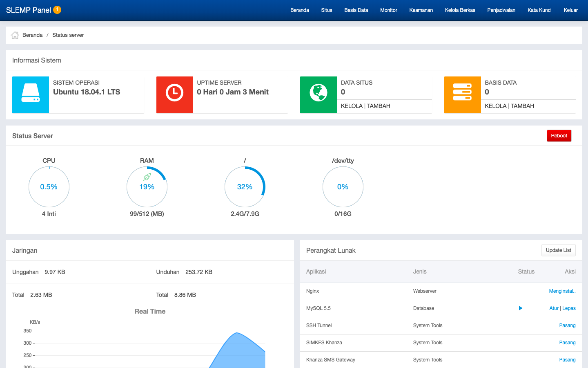Image resolution: width=588 pixels, height=368 pixels.
Task: Click the green globe Data Situs icon
Action: coord(318,95)
